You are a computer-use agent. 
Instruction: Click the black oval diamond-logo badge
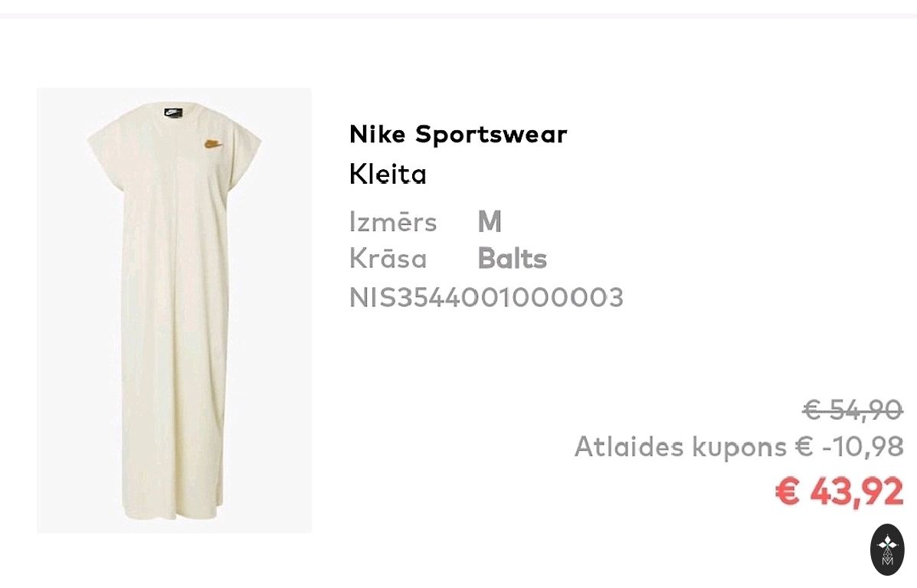887,550
